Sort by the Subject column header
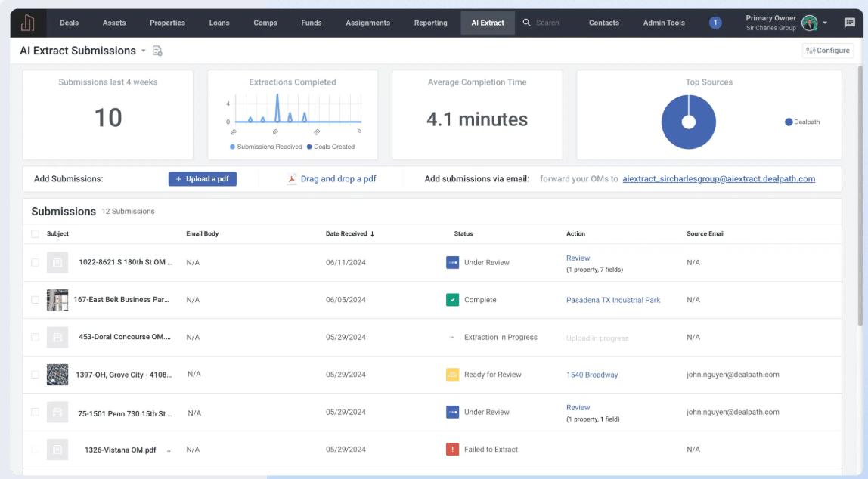The width and height of the screenshot is (868, 479). 57,233
